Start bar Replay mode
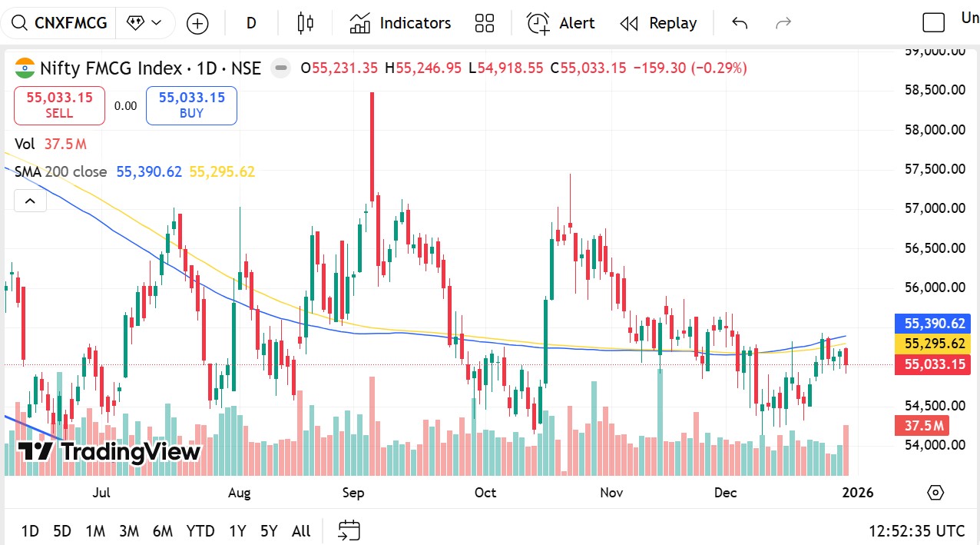Viewport: 980px width, 545px height. (658, 23)
